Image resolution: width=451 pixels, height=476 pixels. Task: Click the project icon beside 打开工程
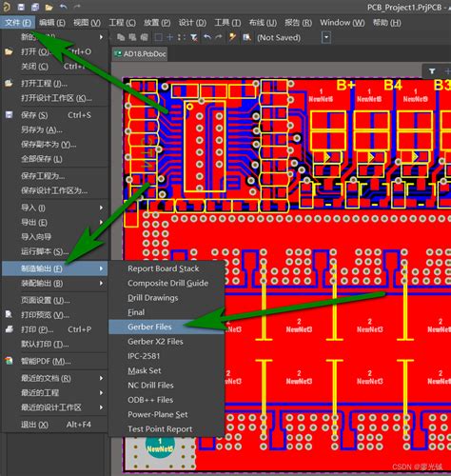pyautogui.click(x=9, y=84)
